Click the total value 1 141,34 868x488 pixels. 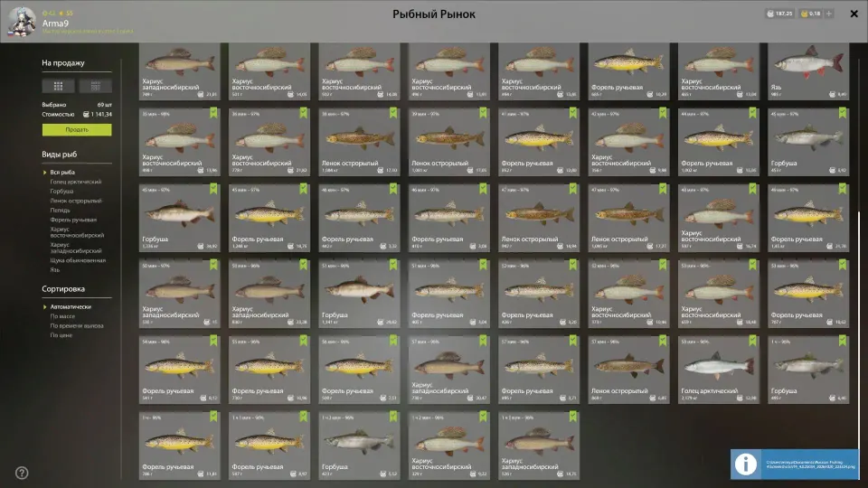[98, 114]
